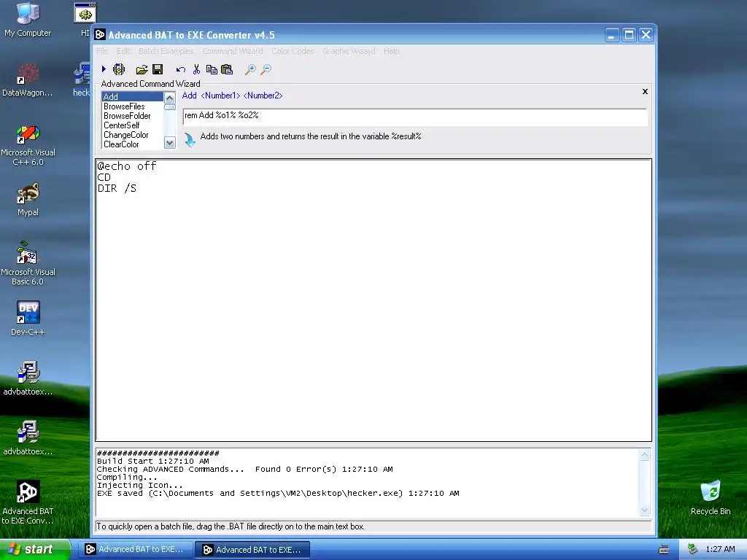
Task: Click the blue insert command arrow icon
Action: (190, 139)
